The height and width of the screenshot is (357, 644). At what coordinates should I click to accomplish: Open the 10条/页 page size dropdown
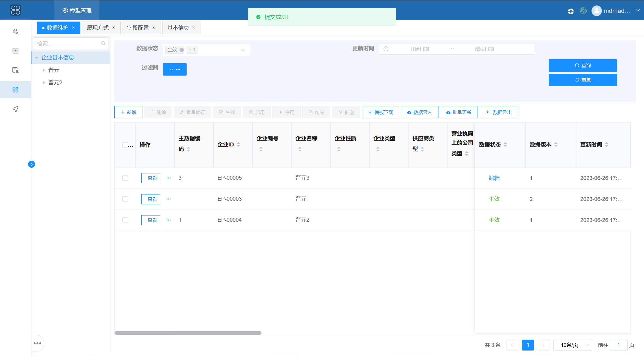pyautogui.click(x=573, y=345)
